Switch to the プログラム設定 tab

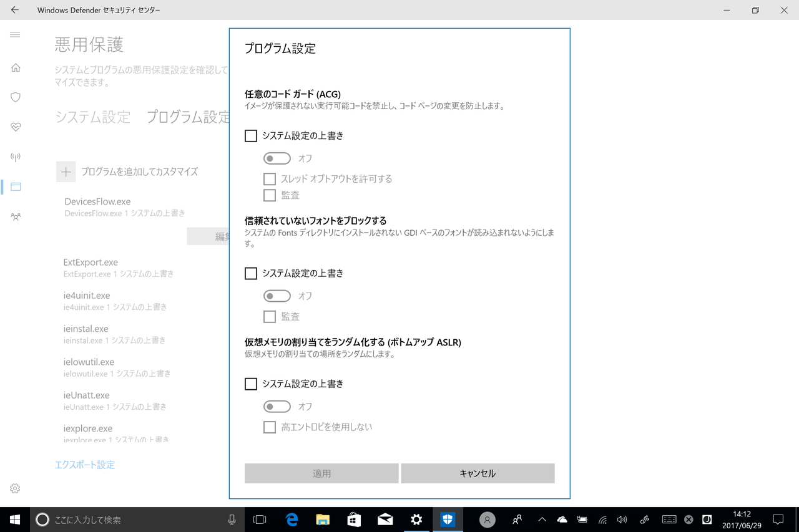pos(189,117)
